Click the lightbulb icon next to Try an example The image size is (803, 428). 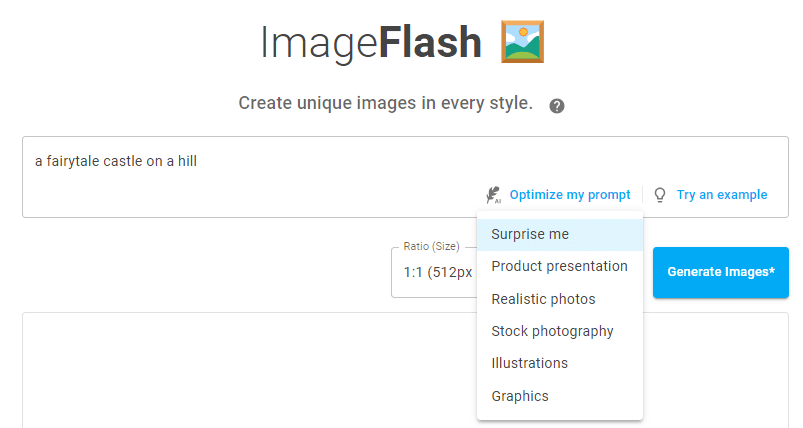click(x=660, y=195)
